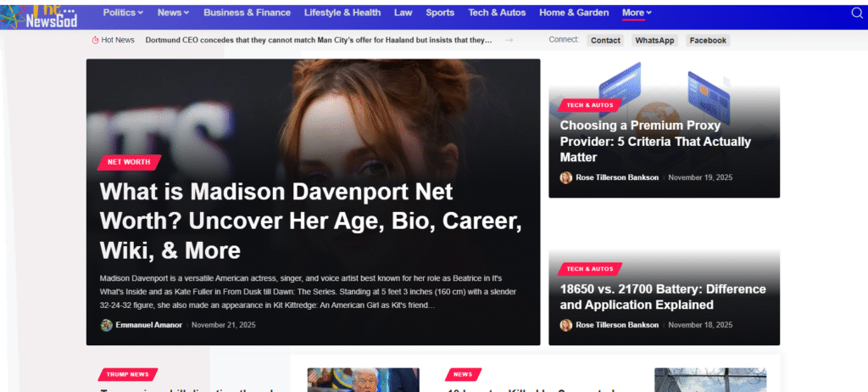Go to the Sports section

(440, 13)
